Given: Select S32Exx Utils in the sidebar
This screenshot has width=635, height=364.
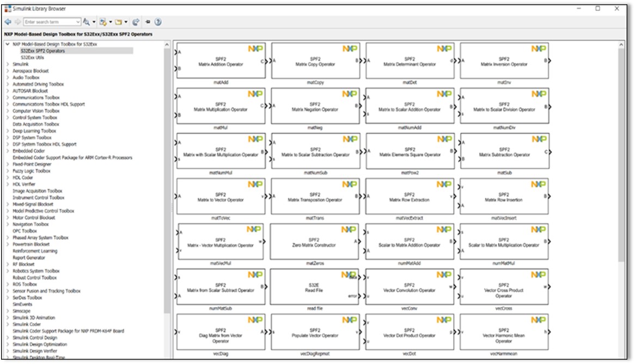Looking at the screenshot, I should click(x=33, y=59).
